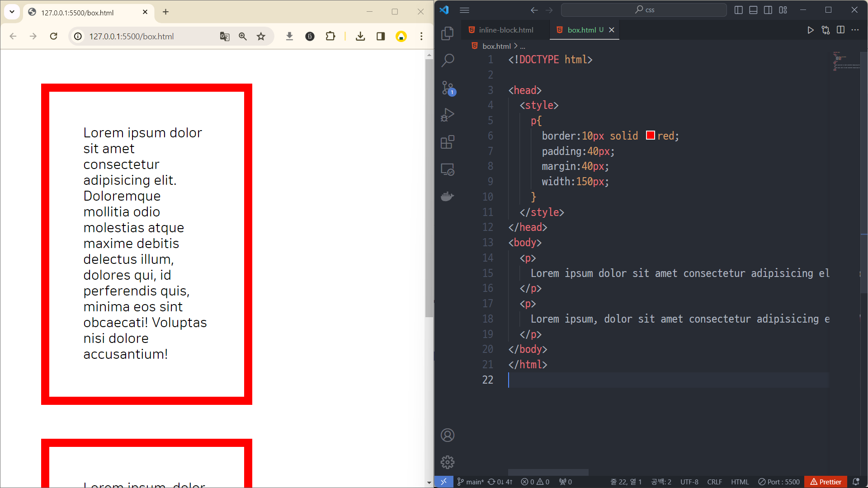
Task: Open Chrome tab search dropdown
Action: 12,12
